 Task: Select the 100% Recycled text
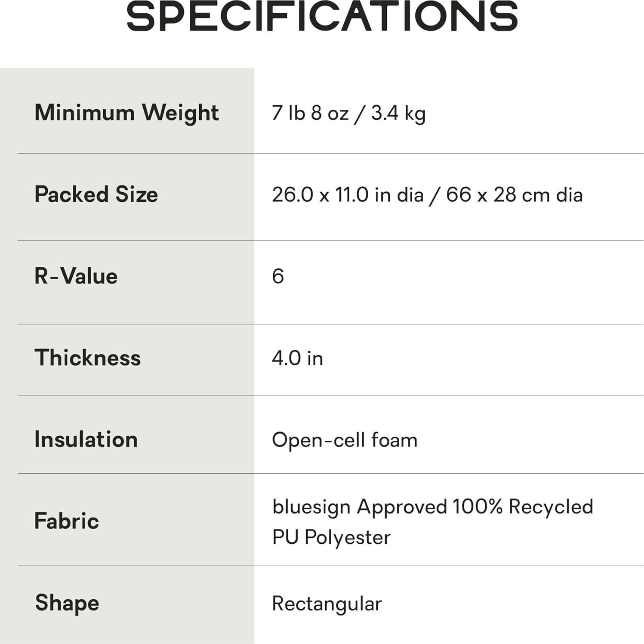pos(523,507)
